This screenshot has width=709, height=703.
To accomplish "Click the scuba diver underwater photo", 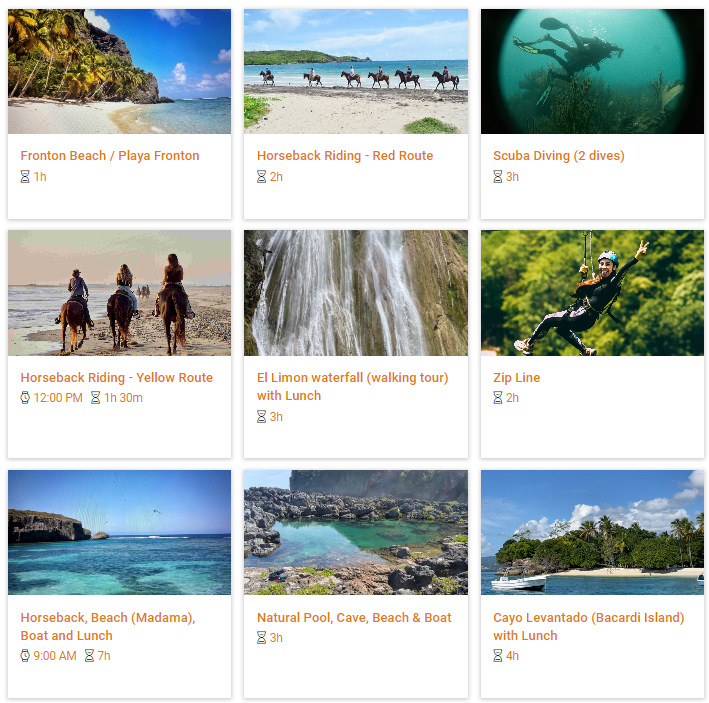I will click(592, 71).
